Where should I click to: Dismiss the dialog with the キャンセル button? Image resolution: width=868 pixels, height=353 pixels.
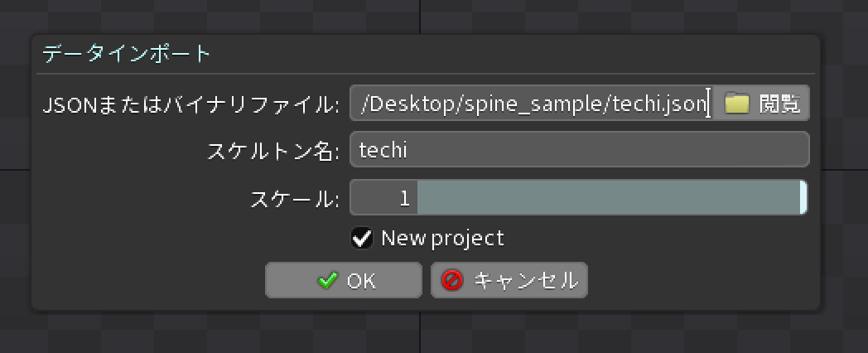509,280
